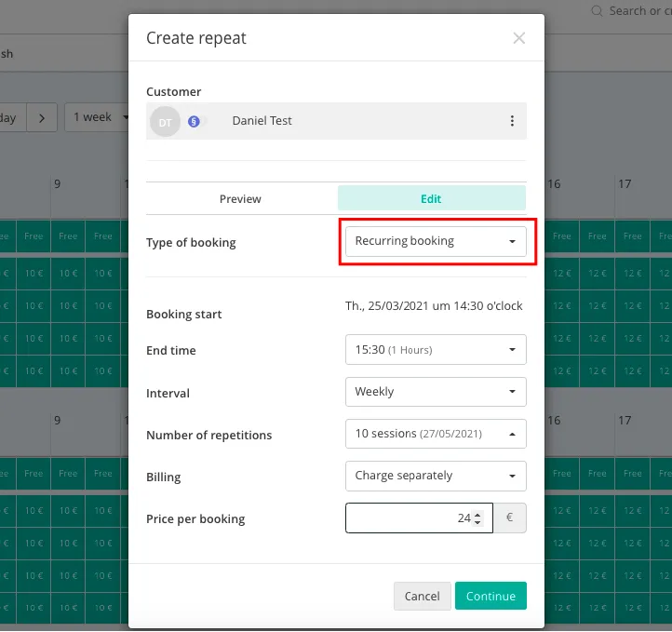Open the Type of booking dropdown

pos(435,241)
